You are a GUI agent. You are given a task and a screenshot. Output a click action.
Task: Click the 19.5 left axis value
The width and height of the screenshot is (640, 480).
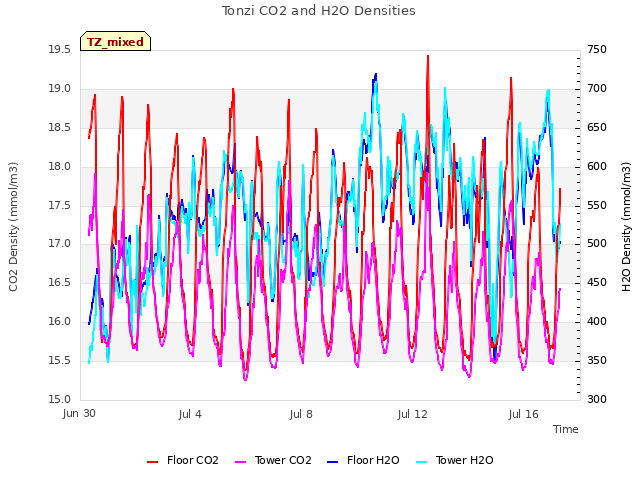[x=60, y=50]
